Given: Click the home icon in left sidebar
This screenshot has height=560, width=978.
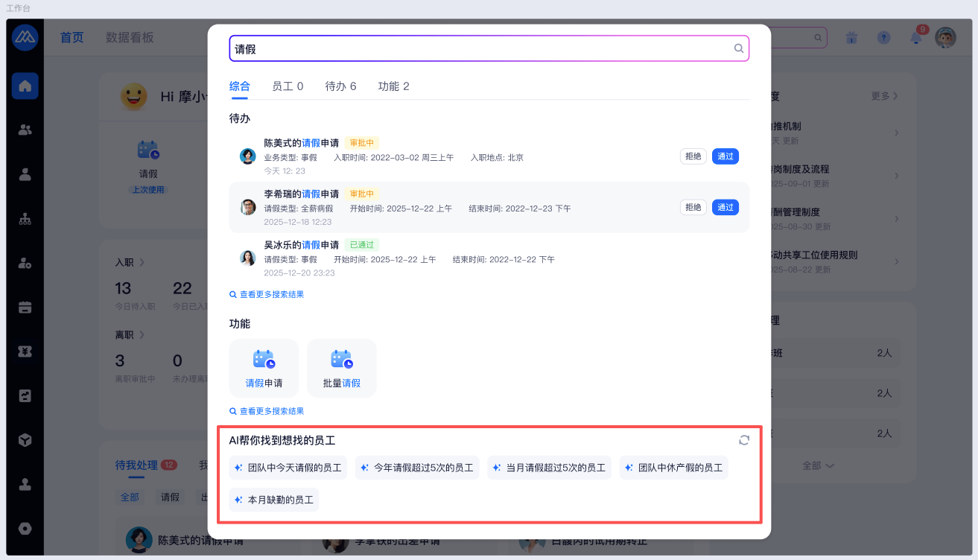Looking at the screenshot, I should click(x=25, y=86).
